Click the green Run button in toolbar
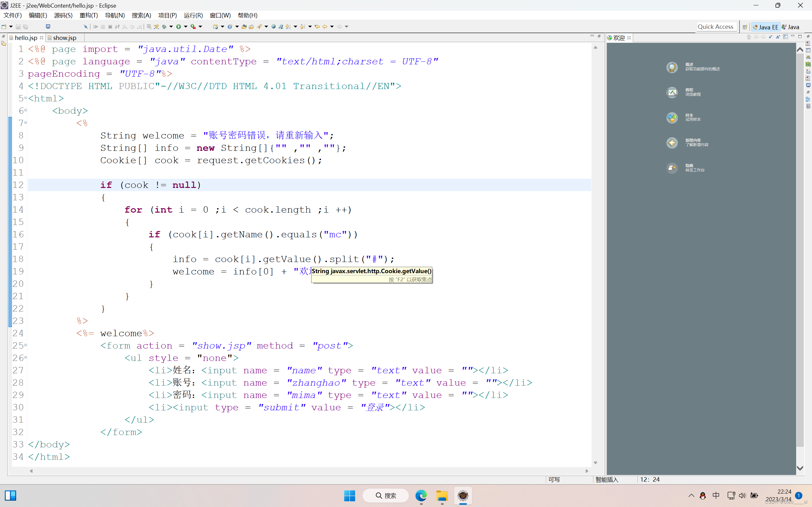Screen dimensions: 812x507 tap(179, 27)
